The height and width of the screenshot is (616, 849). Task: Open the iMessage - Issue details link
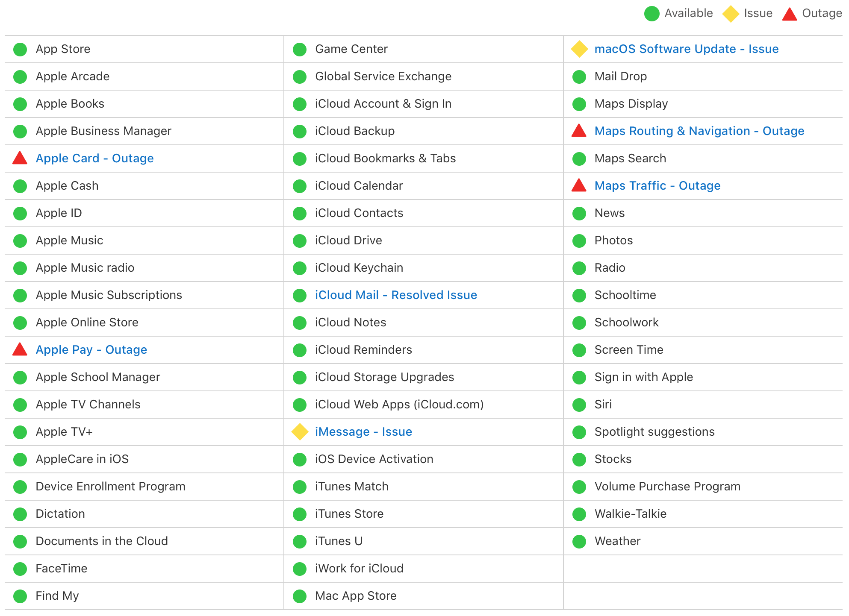(363, 432)
